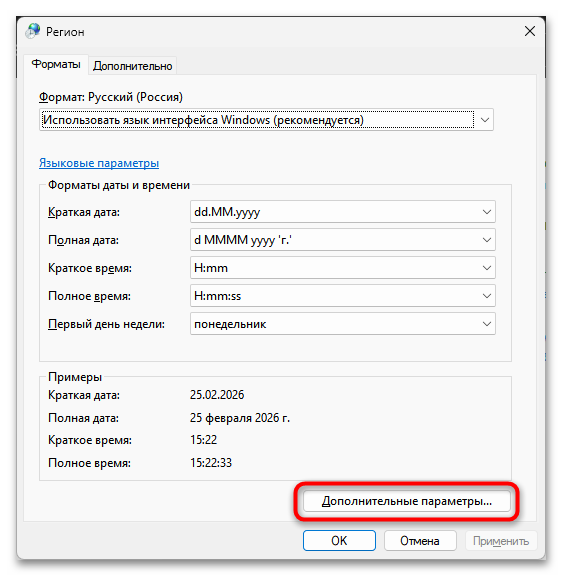Click the Форматы даты и времени group title

point(119,185)
